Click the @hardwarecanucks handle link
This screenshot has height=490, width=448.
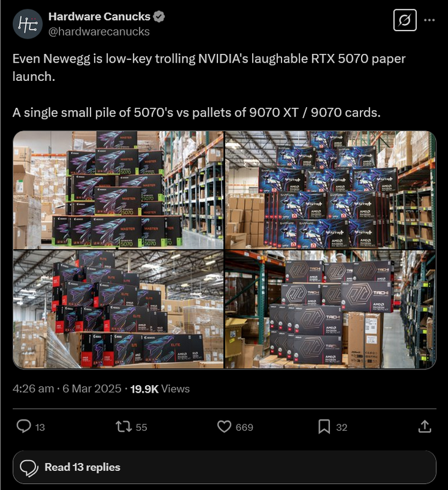99,32
